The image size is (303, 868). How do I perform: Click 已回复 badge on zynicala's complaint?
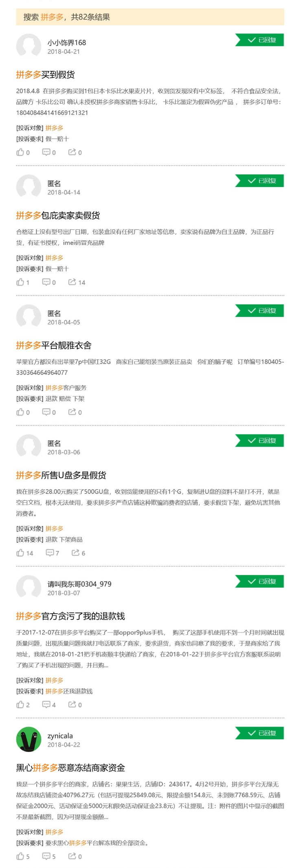[260, 733]
